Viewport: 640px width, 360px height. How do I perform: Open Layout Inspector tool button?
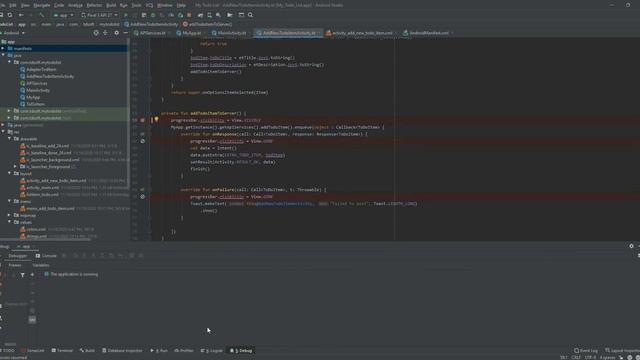(x=622, y=351)
